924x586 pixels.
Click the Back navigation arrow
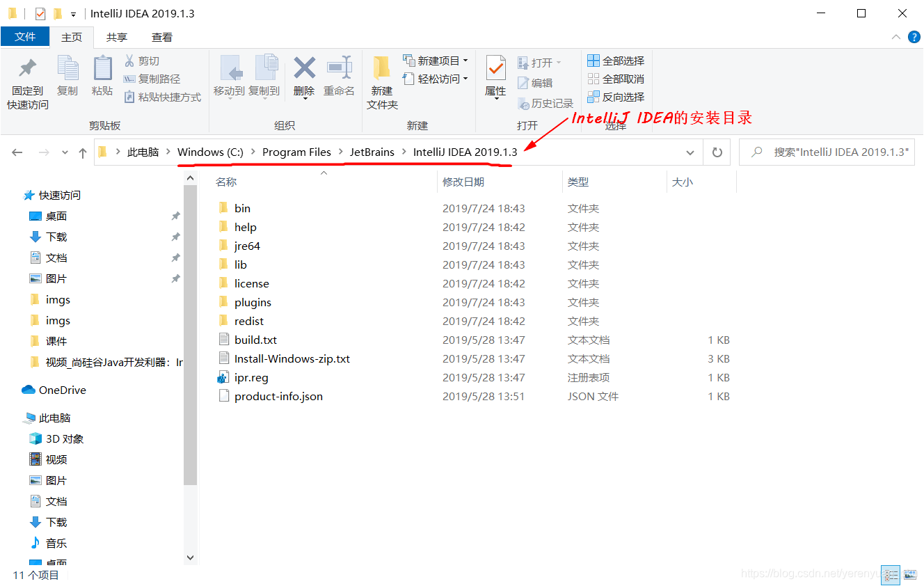[x=17, y=152]
